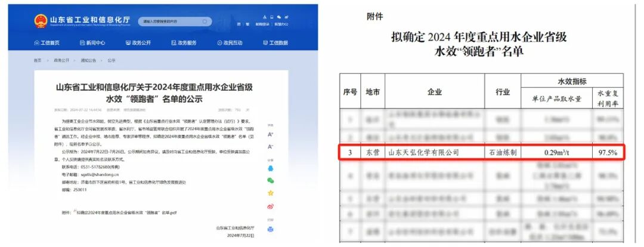Click the national emblem logo in header
Image resolution: width=644 pixels, height=247 pixels.
tap(41, 21)
